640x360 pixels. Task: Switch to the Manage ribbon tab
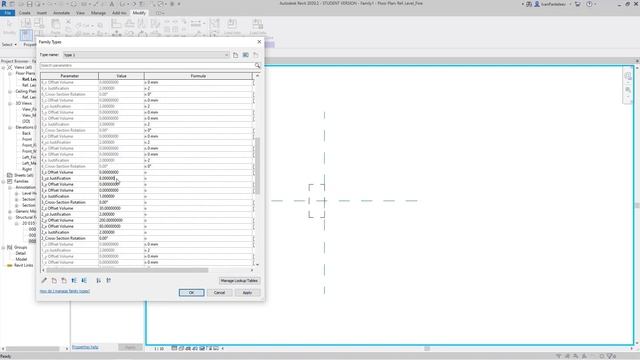(x=98, y=13)
